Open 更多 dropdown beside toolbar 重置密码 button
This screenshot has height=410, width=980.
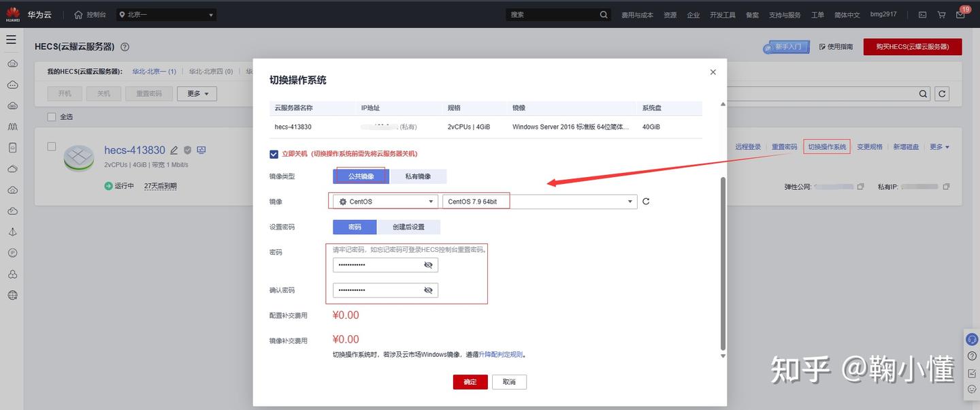pyautogui.click(x=197, y=93)
